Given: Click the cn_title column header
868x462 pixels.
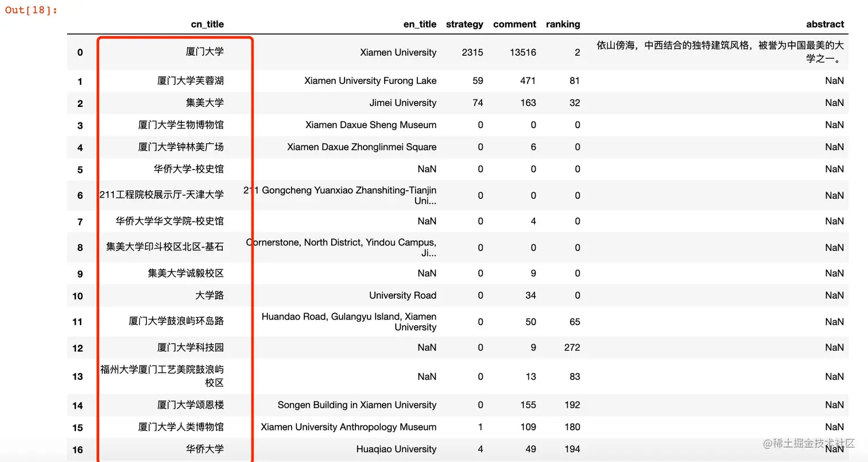Looking at the screenshot, I should tap(207, 24).
